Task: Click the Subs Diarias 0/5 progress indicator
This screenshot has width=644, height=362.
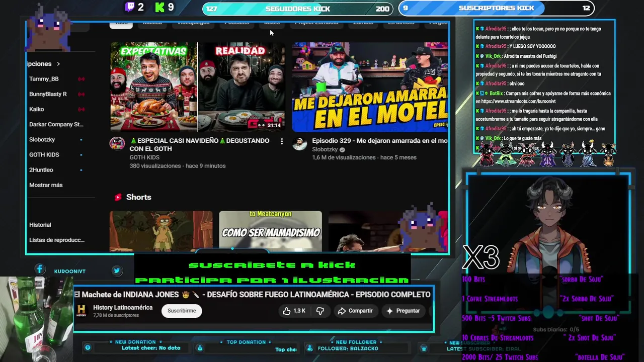Action: (x=556, y=329)
